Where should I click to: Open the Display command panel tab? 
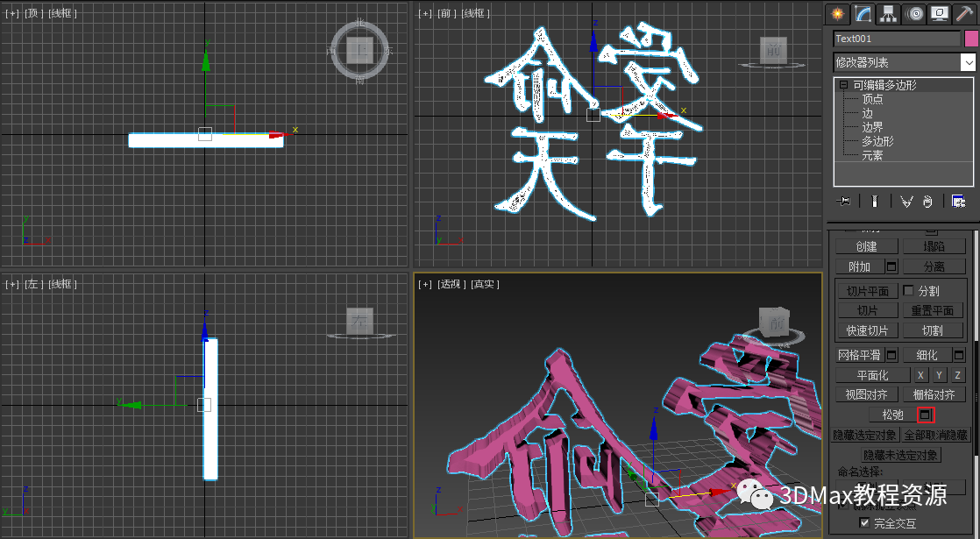[940, 14]
